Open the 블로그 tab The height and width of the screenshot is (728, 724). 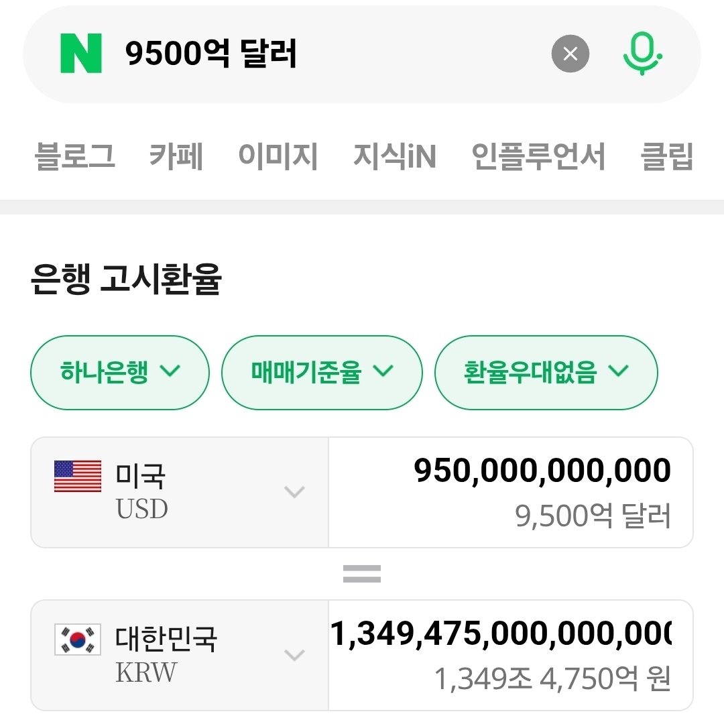[x=74, y=157]
